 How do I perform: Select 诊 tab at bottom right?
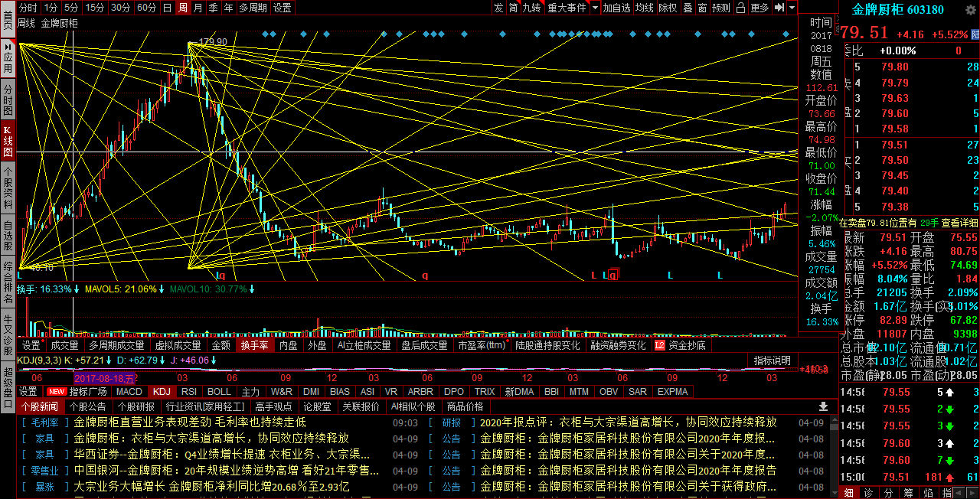click(x=869, y=492)
